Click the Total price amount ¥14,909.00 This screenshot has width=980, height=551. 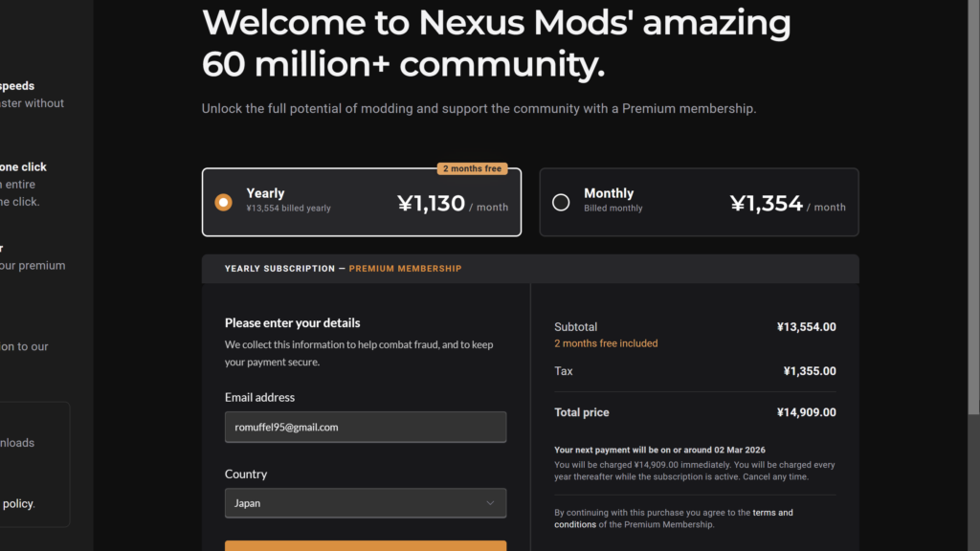[x=806, y=412]
